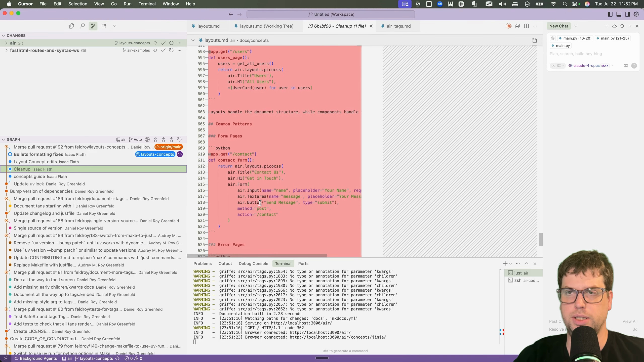Split the editor to the right
The height and width of the screenshot is (362, 644).
click(526, 26)
